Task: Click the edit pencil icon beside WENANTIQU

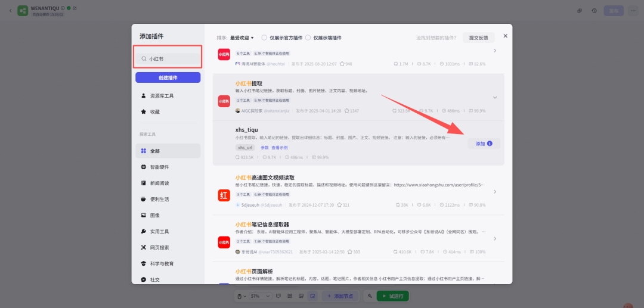Action: 75,8
